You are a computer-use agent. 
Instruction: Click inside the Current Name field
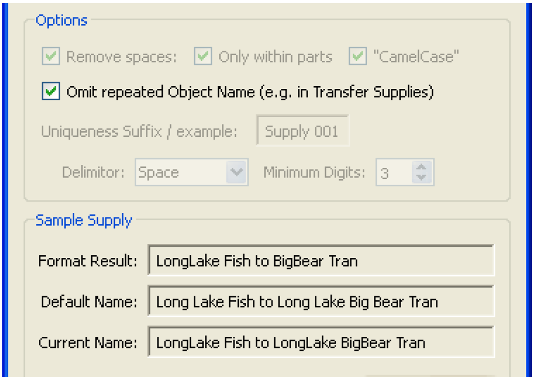320,342
